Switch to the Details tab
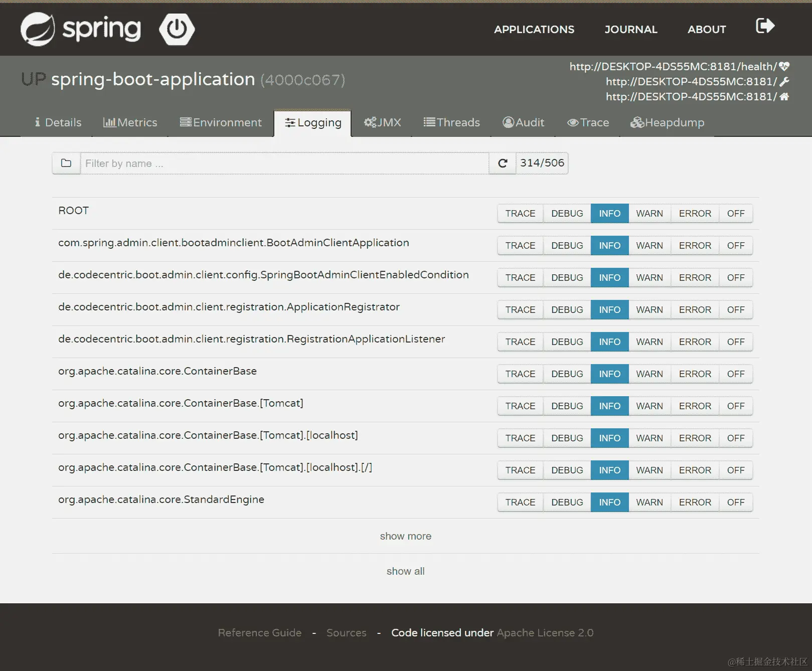This screenshot has height=671, width=812. tap(58, 122)
